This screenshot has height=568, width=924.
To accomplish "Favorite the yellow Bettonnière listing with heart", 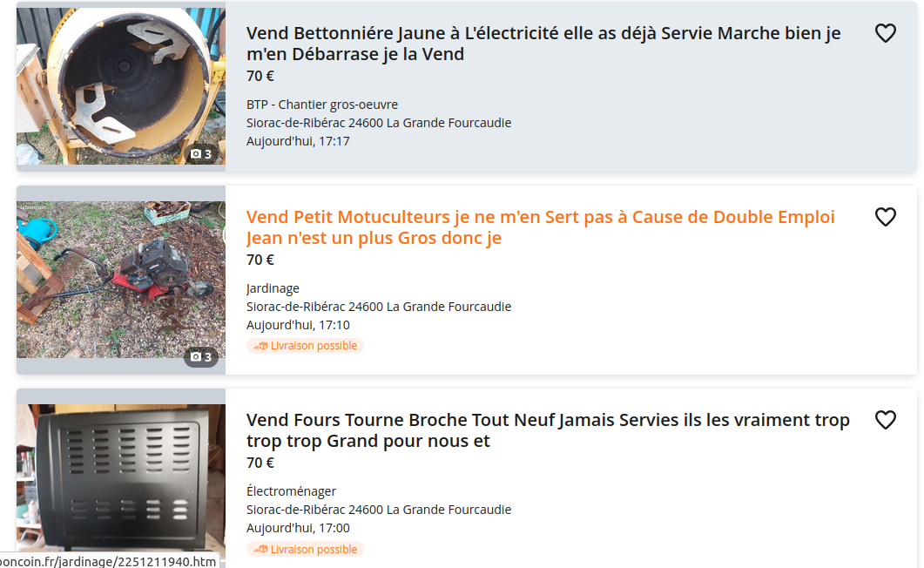I will (x=885, y=33).
